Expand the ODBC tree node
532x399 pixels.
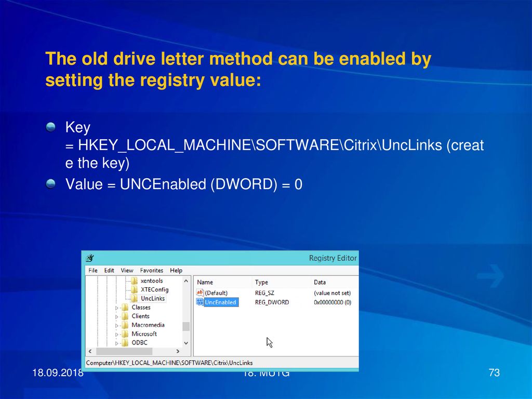[x=117, y=343]
